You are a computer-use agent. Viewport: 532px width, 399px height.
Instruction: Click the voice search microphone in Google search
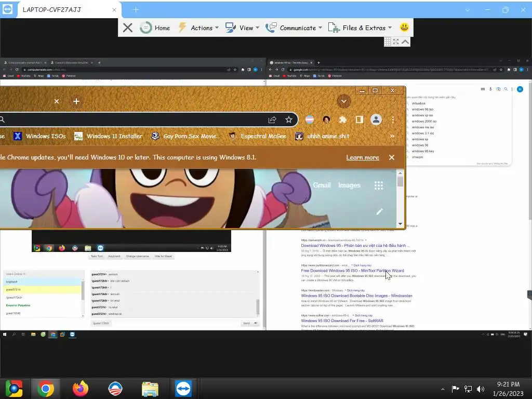pyautogui.click(x=490, y=89)
